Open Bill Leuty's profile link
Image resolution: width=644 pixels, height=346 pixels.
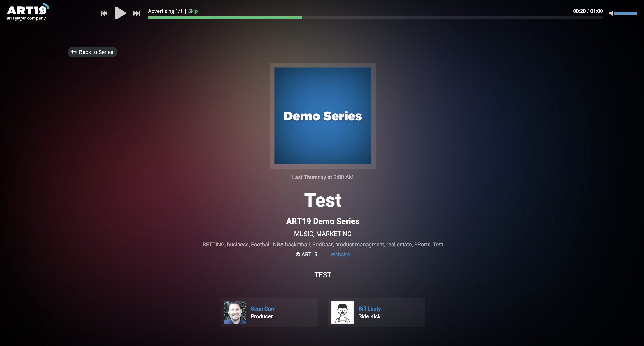369,309
